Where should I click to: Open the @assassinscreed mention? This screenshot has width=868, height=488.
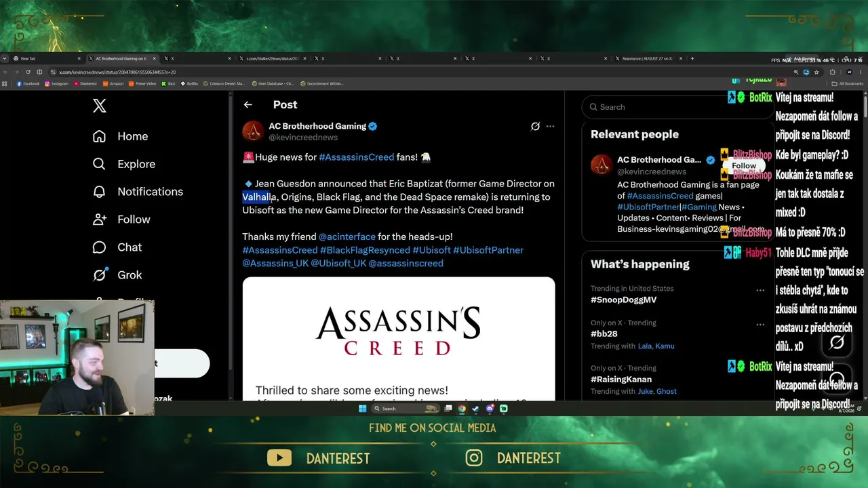tap(406, 263)
